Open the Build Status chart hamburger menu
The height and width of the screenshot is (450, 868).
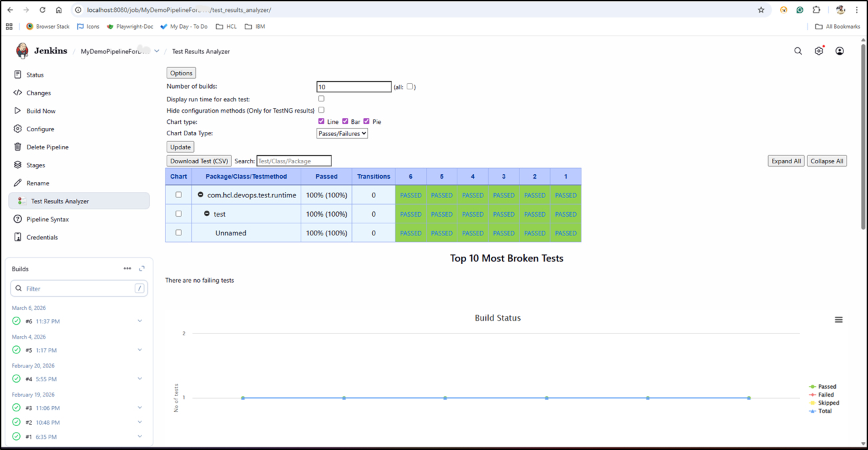pyautogui.click(x=839, y=320)
